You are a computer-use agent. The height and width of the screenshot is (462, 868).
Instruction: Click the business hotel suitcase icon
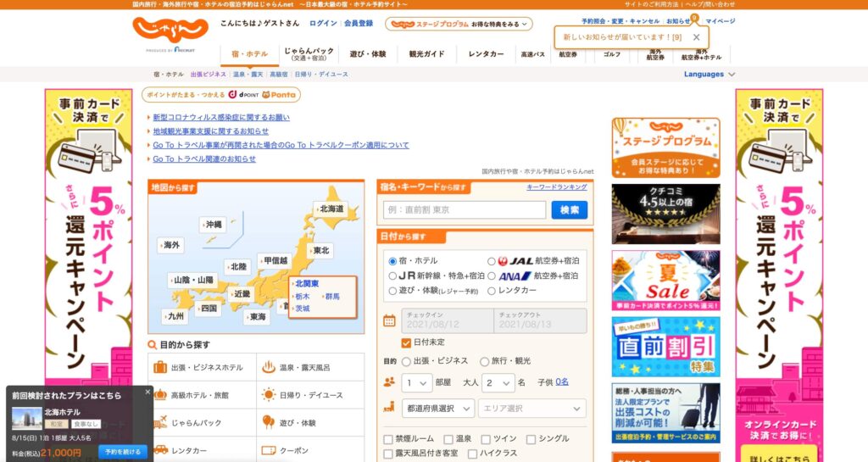pos(159,367)
